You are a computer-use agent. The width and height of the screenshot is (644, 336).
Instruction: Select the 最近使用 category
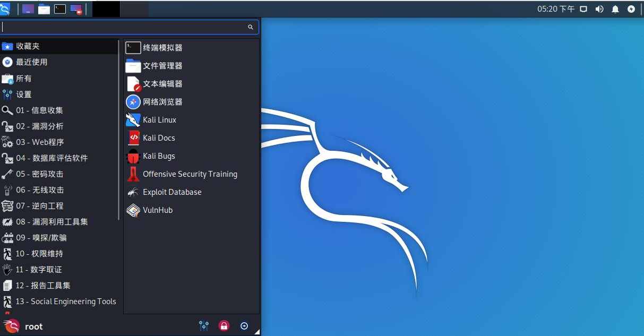click(60, 62)
